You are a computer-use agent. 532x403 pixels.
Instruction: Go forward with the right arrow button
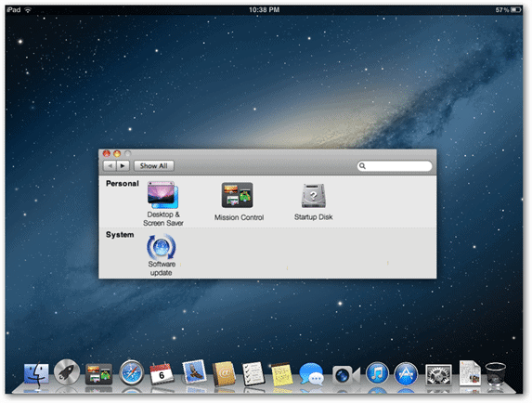point(123,166)
